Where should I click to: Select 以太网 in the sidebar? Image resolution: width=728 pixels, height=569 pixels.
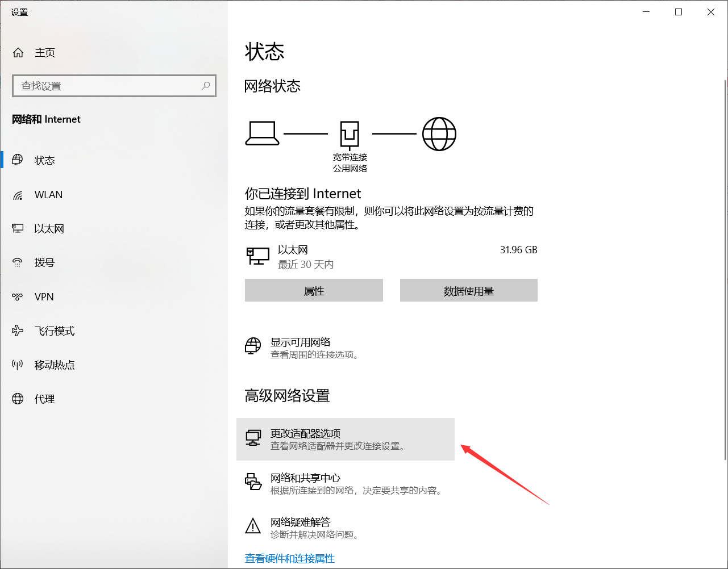pyautogui.click(x=114, y=228)
